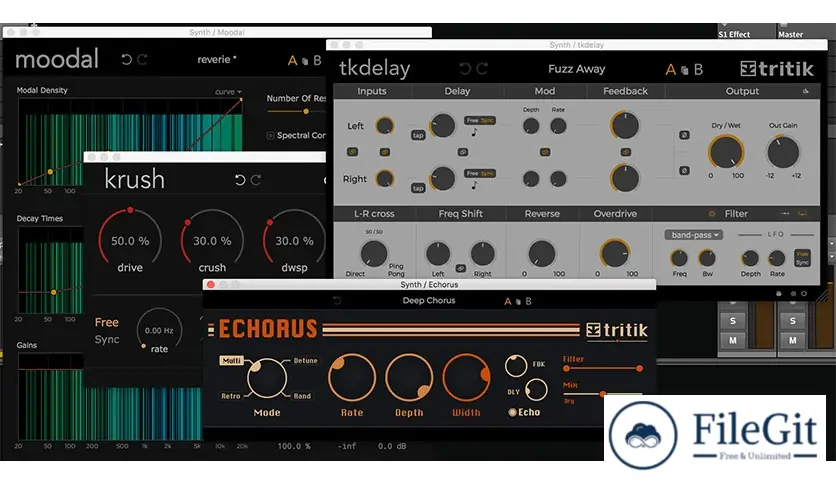Click the right handle of the Echorus Filter slider
Viewport: 836px width, 484px height.
tap(639, 368)
